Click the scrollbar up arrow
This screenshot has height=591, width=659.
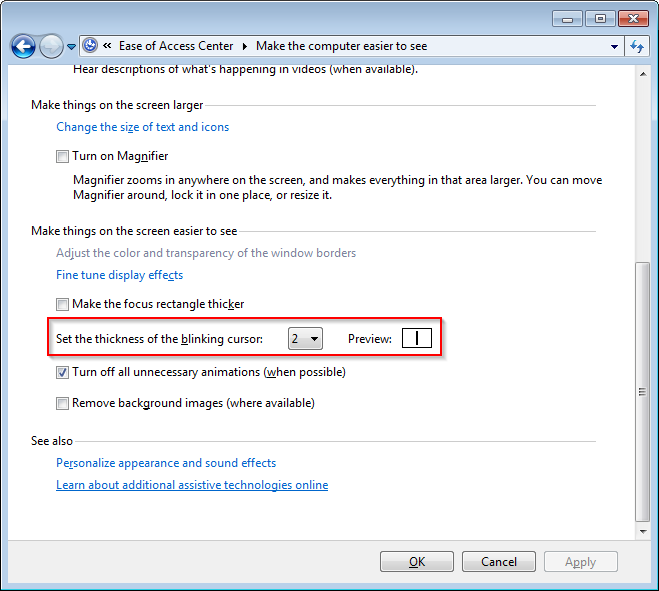click(x=643, y=74)
